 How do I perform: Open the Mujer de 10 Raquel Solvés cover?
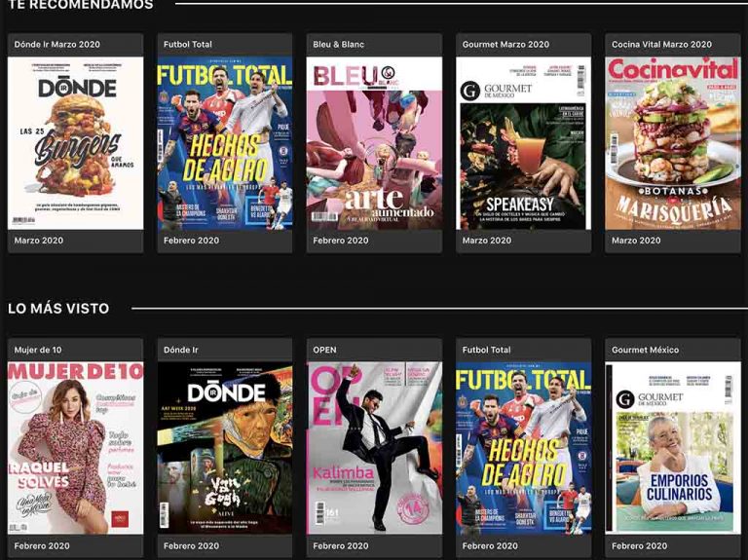[x=75, y=448]
